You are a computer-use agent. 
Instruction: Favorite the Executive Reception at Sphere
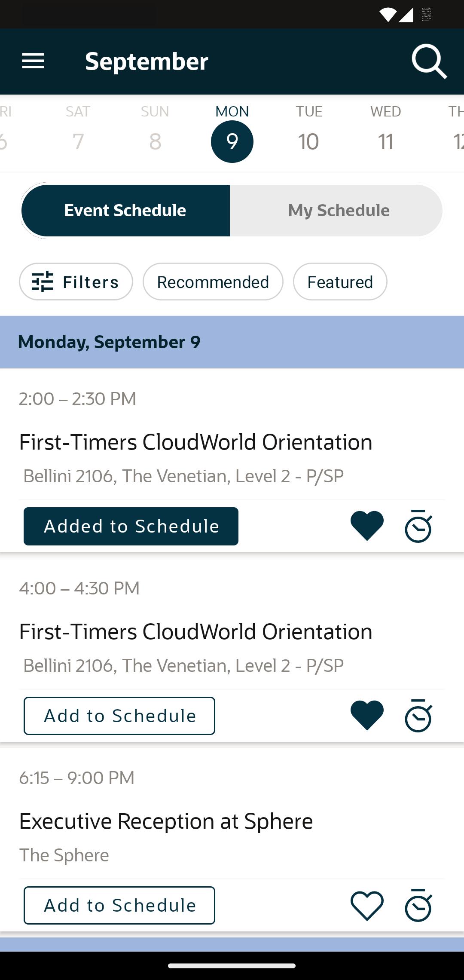367,905
